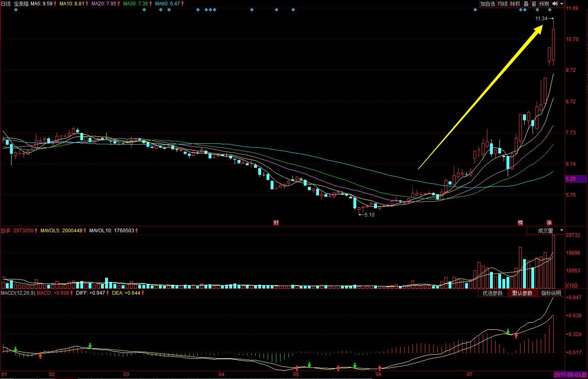The width and height of the screenshot is (588, 379).
Task: Click the 2017-08-03 date label
Action: tap(571, 374)
